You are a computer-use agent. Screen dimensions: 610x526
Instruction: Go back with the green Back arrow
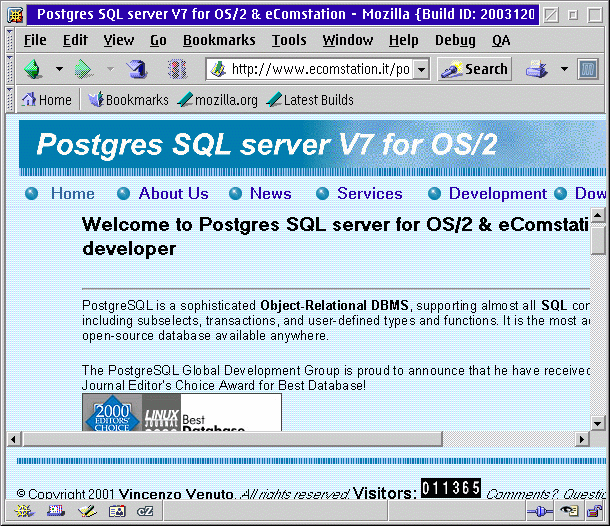pyautogui.click(x=33, y=69)
